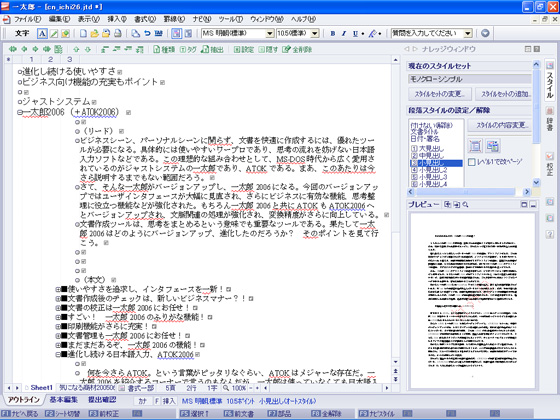Switch to the 提出確認 tab
The image size is (560, 420).
click(x=102, y=400)
